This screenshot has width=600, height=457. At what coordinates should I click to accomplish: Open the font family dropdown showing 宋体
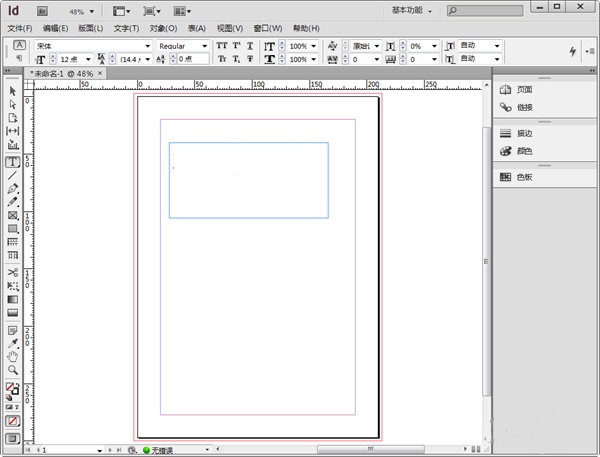click(149, 46)
